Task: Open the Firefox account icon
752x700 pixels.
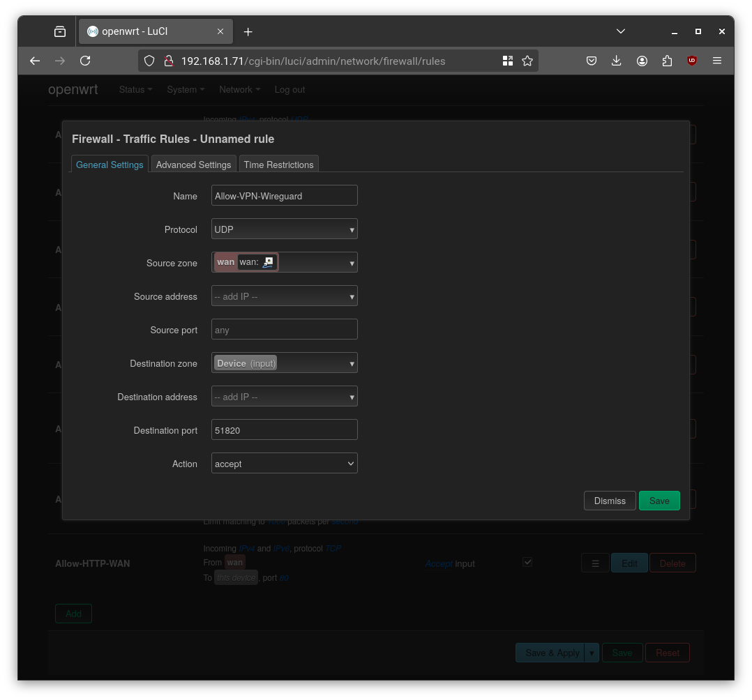Action: pyautogui.click(x=642, y=61)
